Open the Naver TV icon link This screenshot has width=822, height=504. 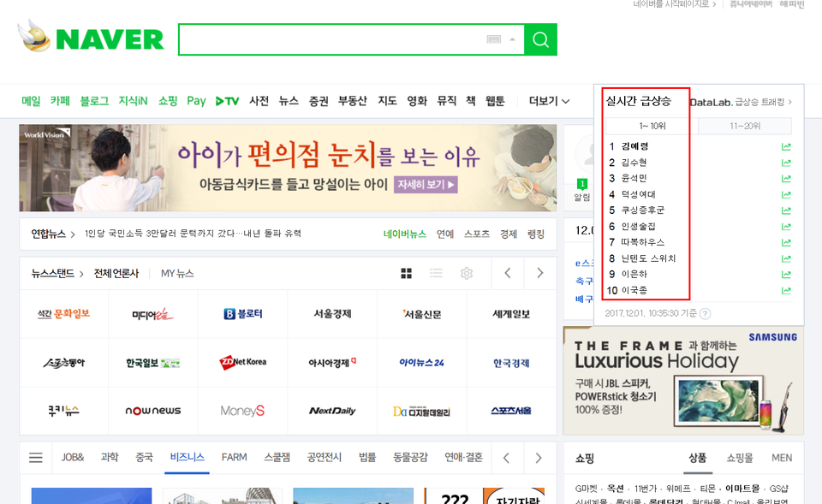(227, 101)
